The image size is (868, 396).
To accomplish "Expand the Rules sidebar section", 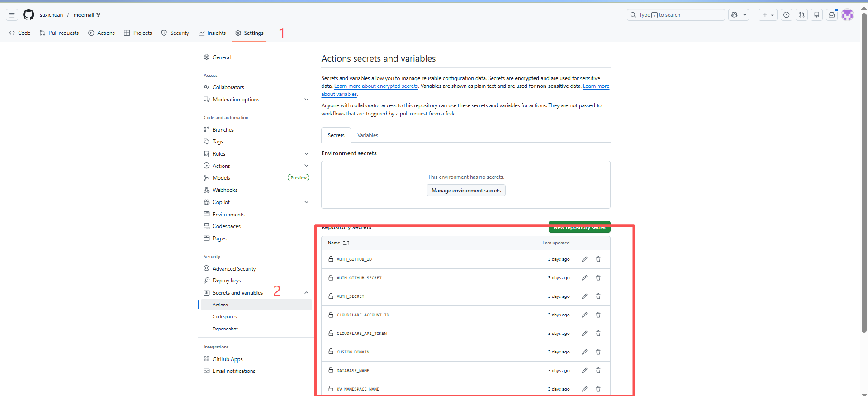I will [306, 154].
